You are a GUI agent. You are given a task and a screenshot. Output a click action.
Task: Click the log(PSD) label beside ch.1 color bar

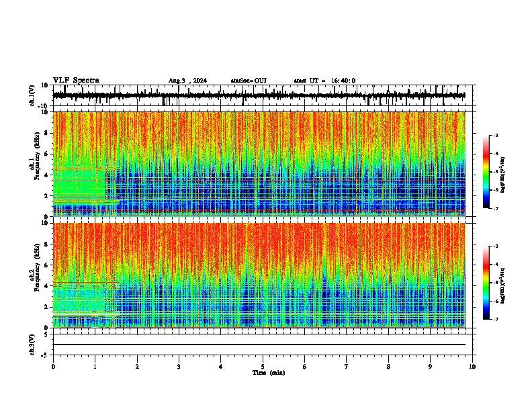pos(503,175)
